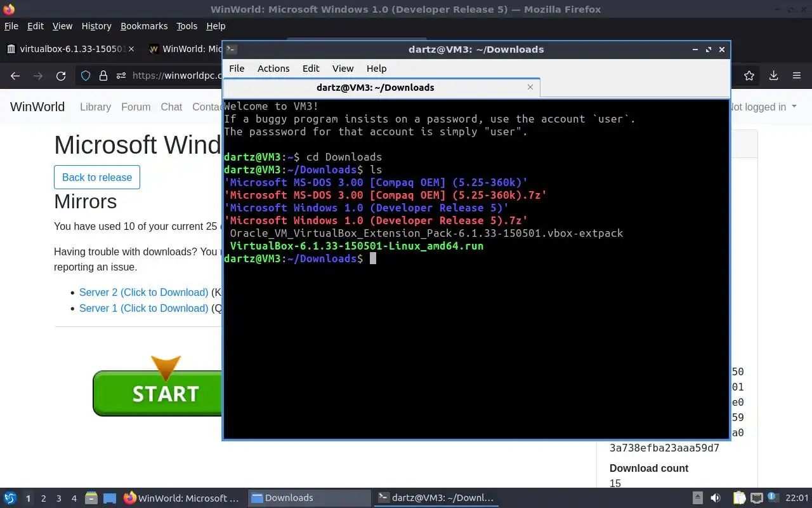
Task: Open the volume control tray icon
Action: pyautogui.click(x=715, y=498)
